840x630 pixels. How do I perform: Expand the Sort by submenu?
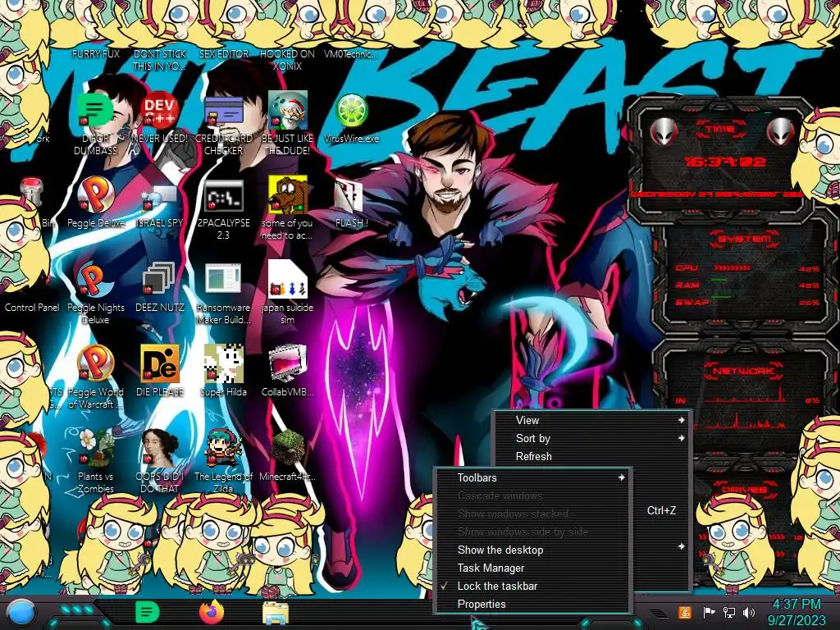tap(592, 438)
